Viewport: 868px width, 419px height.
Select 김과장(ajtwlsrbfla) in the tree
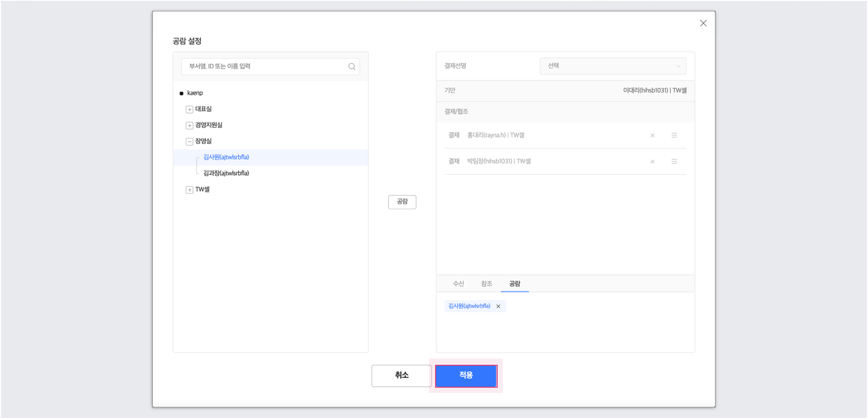click(226, 173)
